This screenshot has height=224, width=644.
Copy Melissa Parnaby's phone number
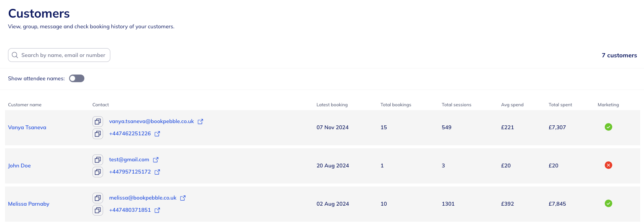pos(98,210)
